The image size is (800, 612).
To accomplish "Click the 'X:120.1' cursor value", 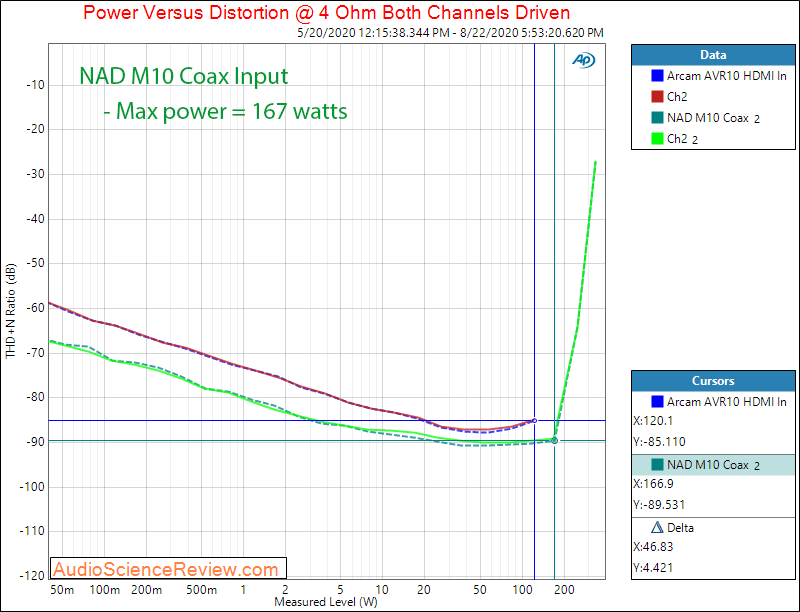I will click(653, 421).
